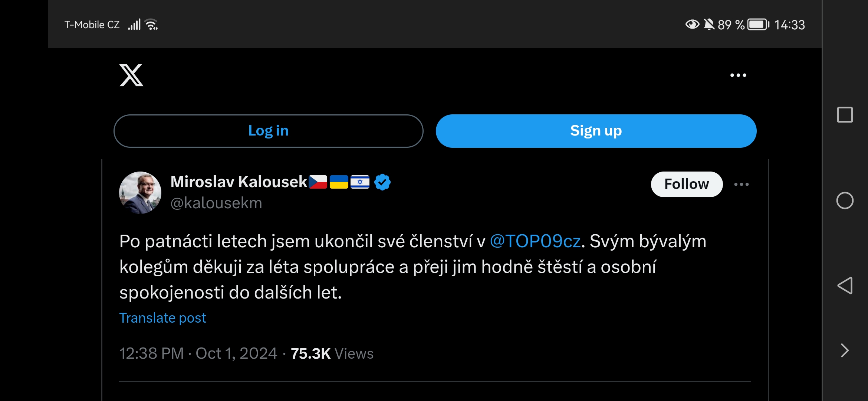
Task: Tap the eye comfort status icon
Action: tap(692, 25)
